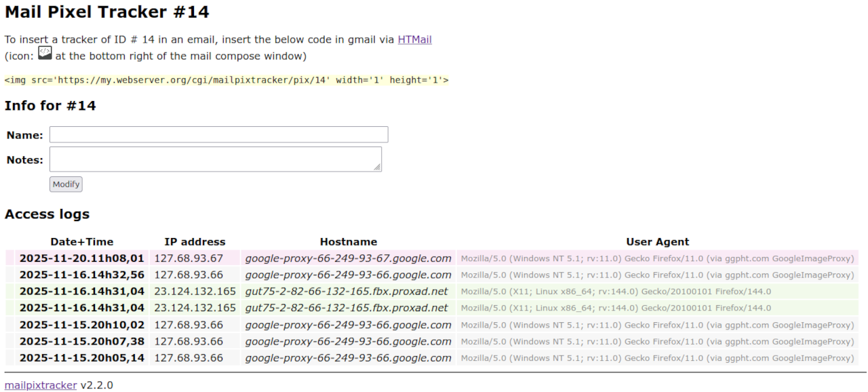Image resolution: width=868 pixels, height=392 pixels.
Task: Focus the Name input field
Action: [219, 134]
